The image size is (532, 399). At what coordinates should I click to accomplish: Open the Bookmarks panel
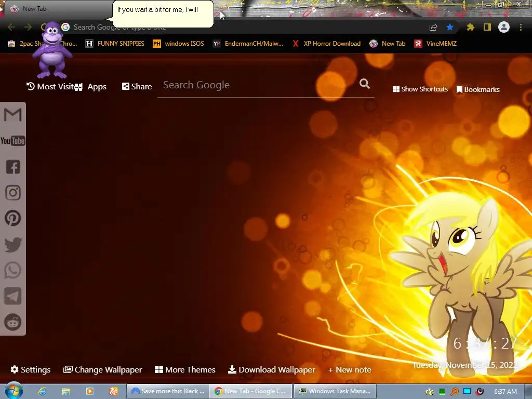(478, 89)
